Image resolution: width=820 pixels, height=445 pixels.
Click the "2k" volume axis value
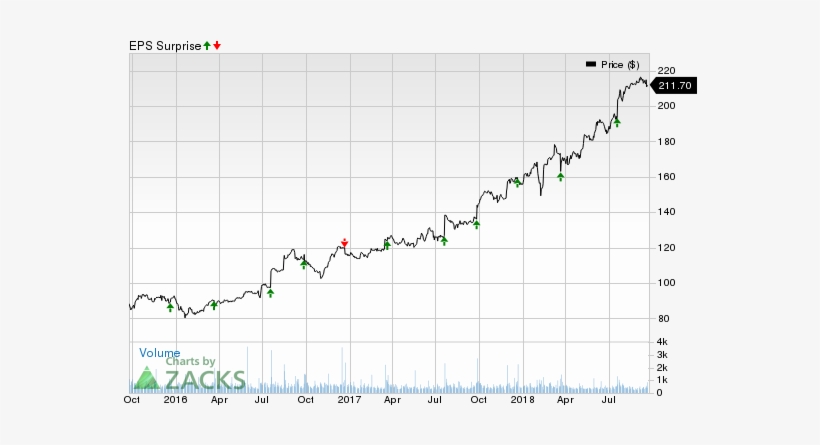(662, 368)
